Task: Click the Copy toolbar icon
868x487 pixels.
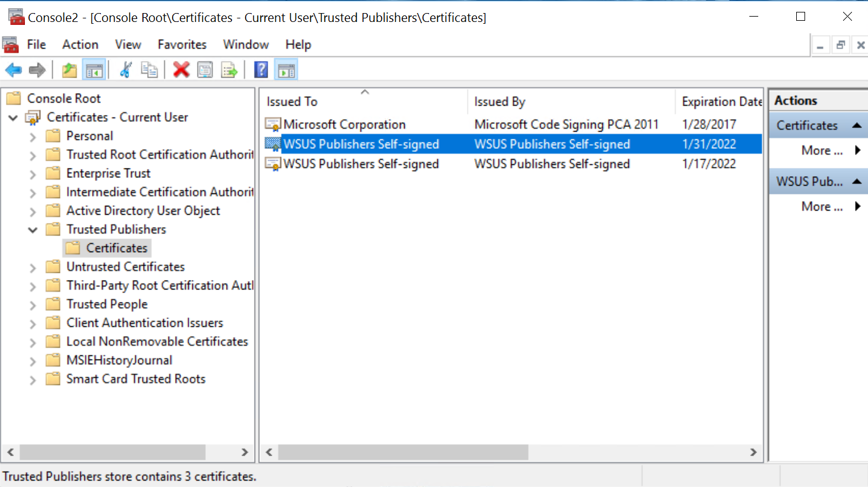Action: pos(150,70)
